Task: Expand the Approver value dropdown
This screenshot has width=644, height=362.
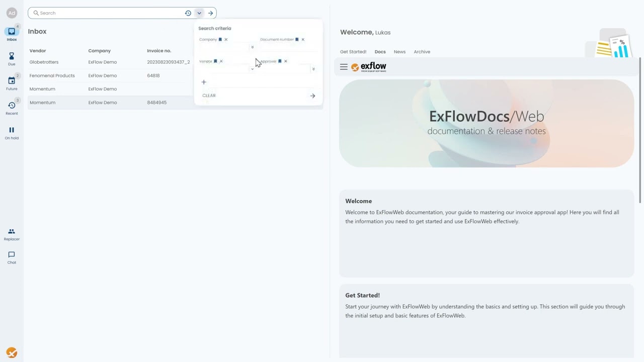Action: click(313, 69)
